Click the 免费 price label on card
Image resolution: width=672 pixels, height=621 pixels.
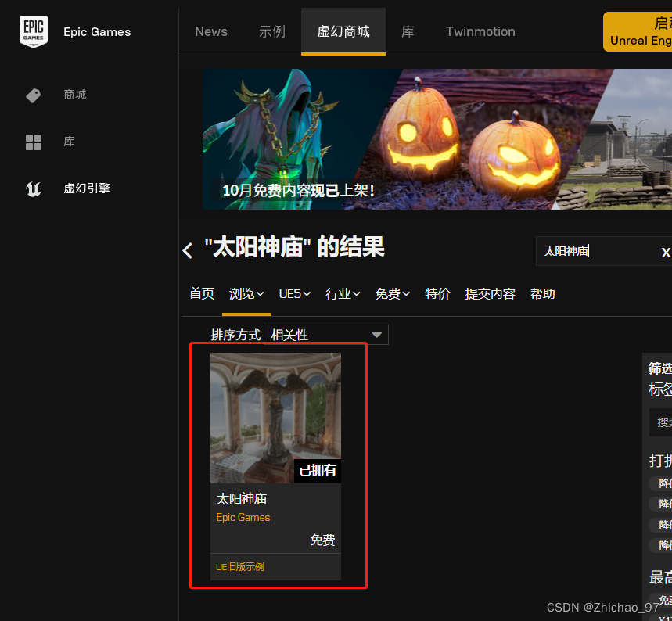click(323, 540)
